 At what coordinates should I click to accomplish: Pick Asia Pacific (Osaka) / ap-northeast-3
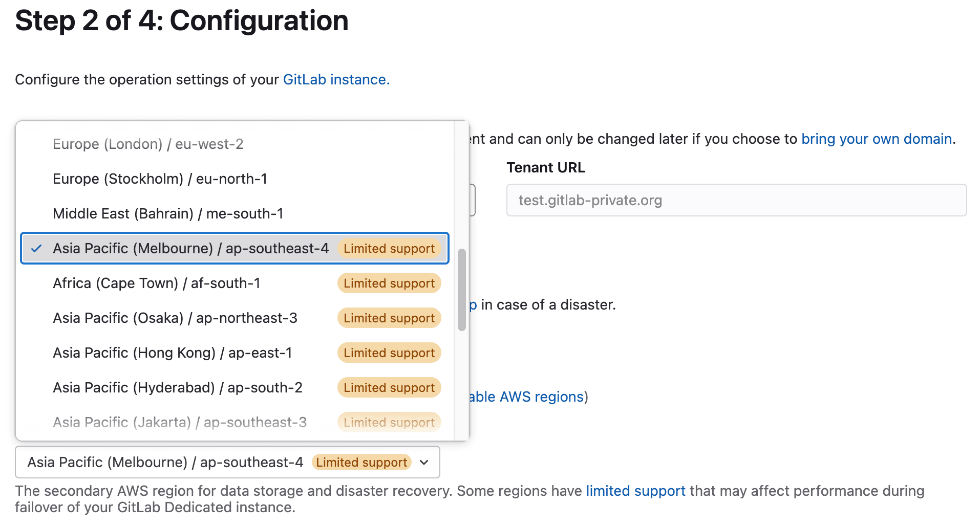click(235, 318)
